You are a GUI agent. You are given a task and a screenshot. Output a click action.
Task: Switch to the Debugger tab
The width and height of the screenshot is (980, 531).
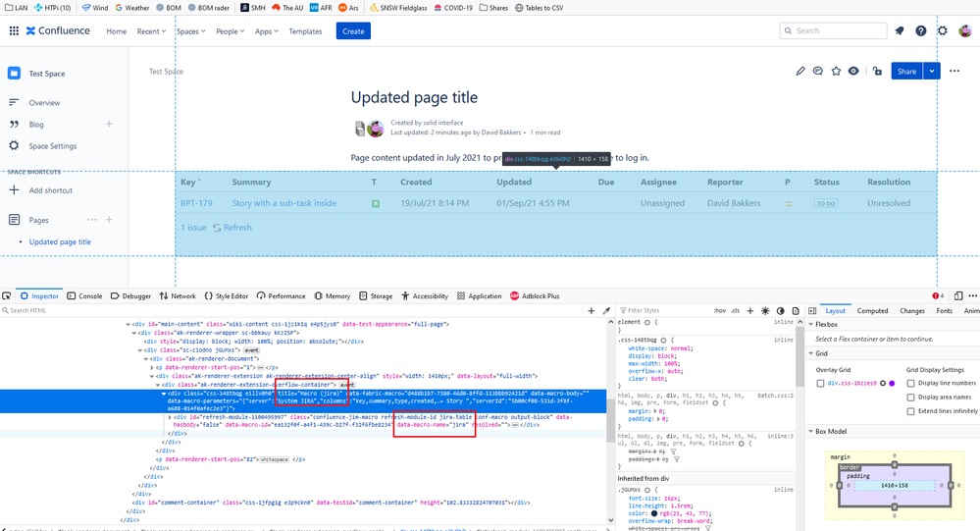point(130,295)
